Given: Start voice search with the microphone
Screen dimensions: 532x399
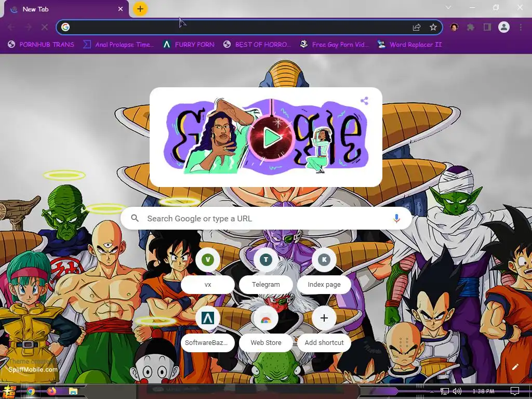Looking at the screenshot, I should point(396,219).
